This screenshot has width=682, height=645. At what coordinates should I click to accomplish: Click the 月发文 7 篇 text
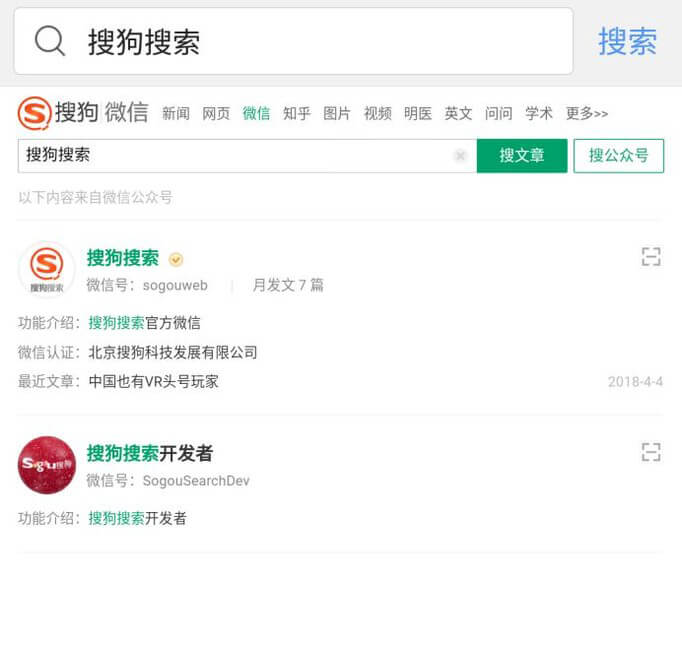click(x=288, y=285)
